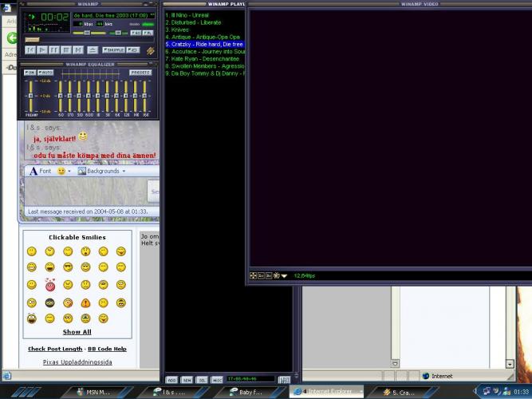
Task: Click the Winamp song seek bar
Action: tap(88, 38)
